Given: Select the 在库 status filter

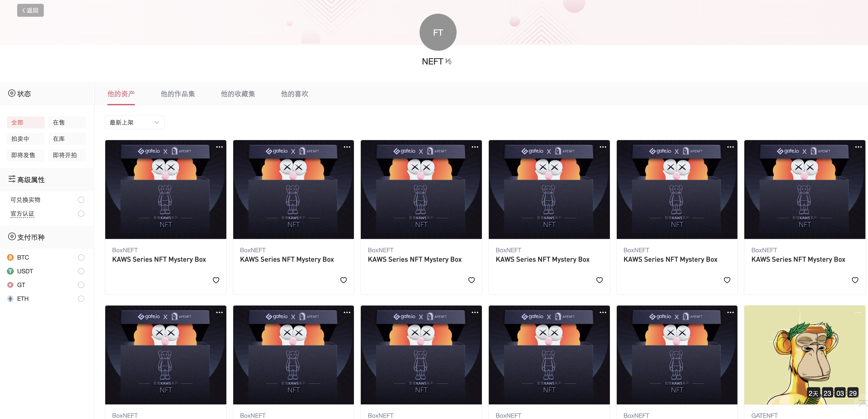Looking at the screenshot, I should click(67, 139).
